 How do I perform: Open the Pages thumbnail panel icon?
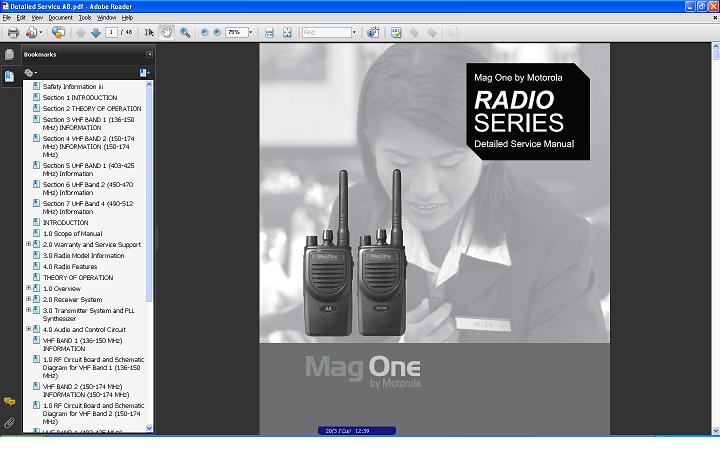tap(9, 54)
